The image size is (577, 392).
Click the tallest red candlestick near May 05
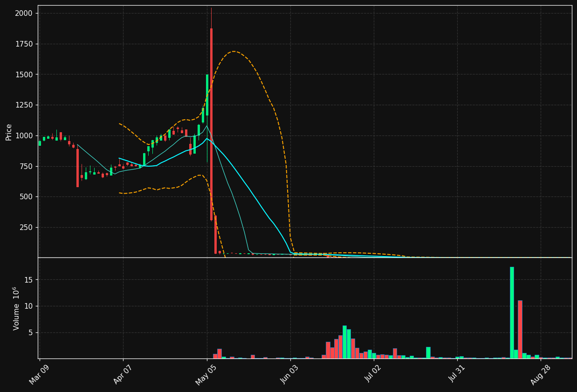(211, 124)
